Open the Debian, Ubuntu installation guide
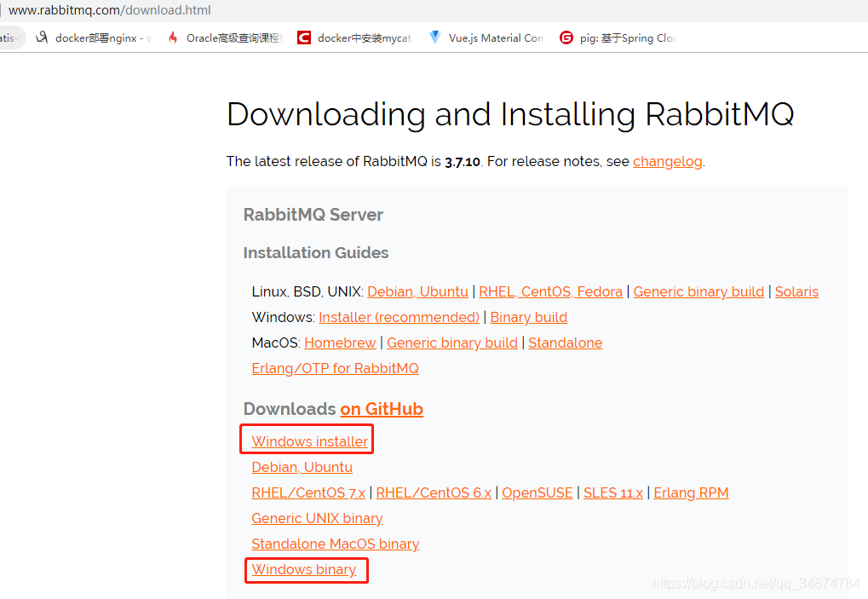 pos(417,291)
